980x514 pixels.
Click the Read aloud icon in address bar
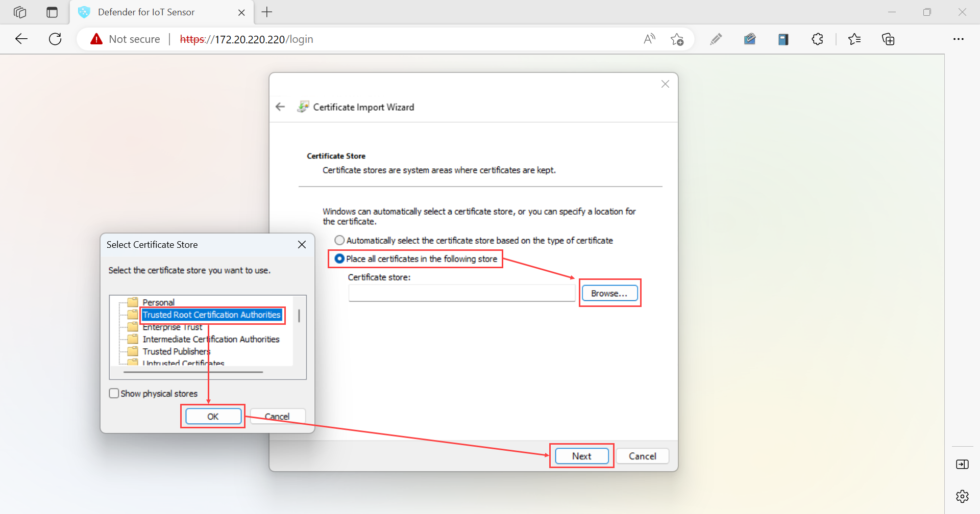click(x=649, y=39)
